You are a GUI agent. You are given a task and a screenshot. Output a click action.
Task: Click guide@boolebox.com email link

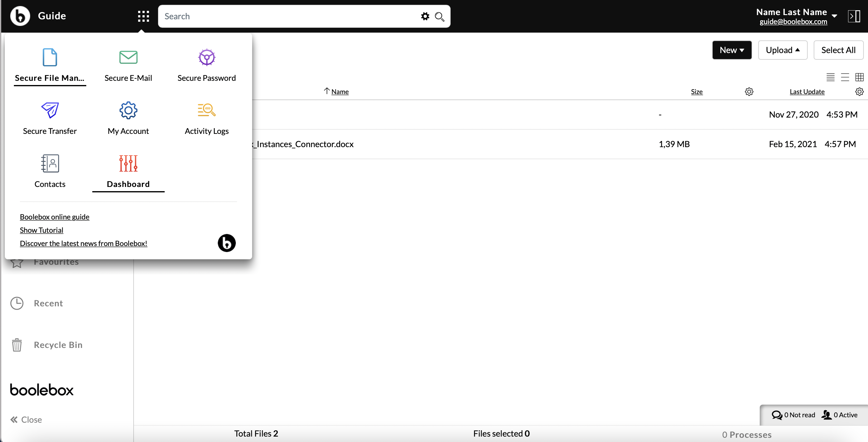pyautogui.click(x=793, y=22)
